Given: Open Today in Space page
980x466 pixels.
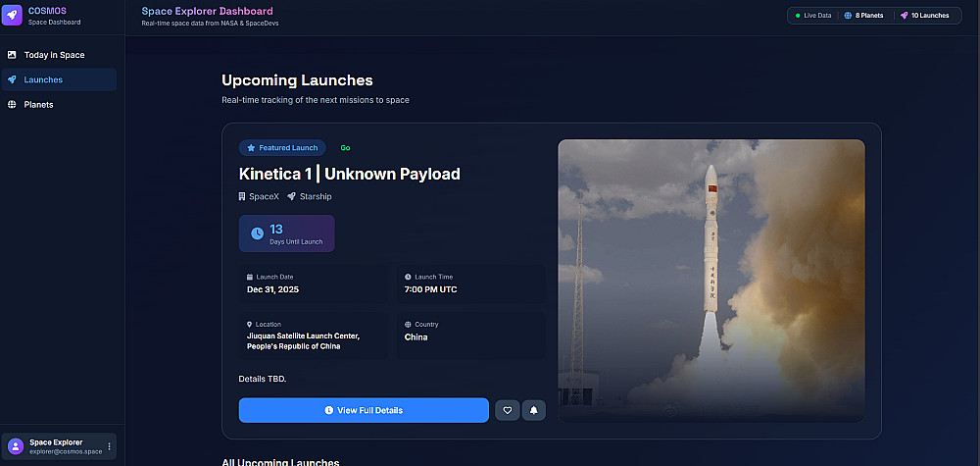Looking at the screenshot, I should (x=59, y=55).
